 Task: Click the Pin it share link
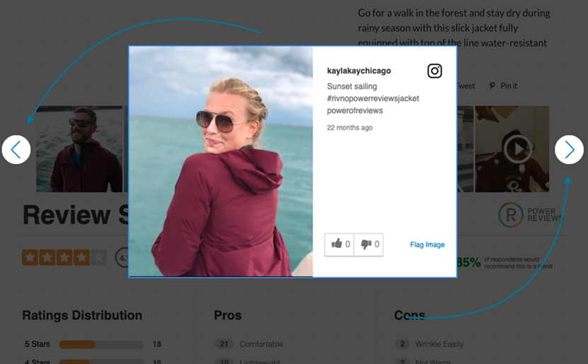pos(509,86)
